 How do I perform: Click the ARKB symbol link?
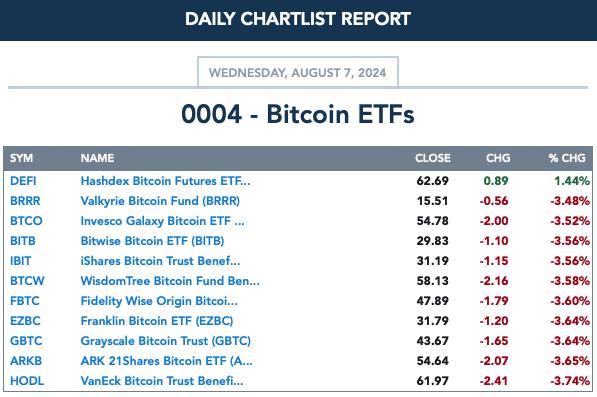26,360
